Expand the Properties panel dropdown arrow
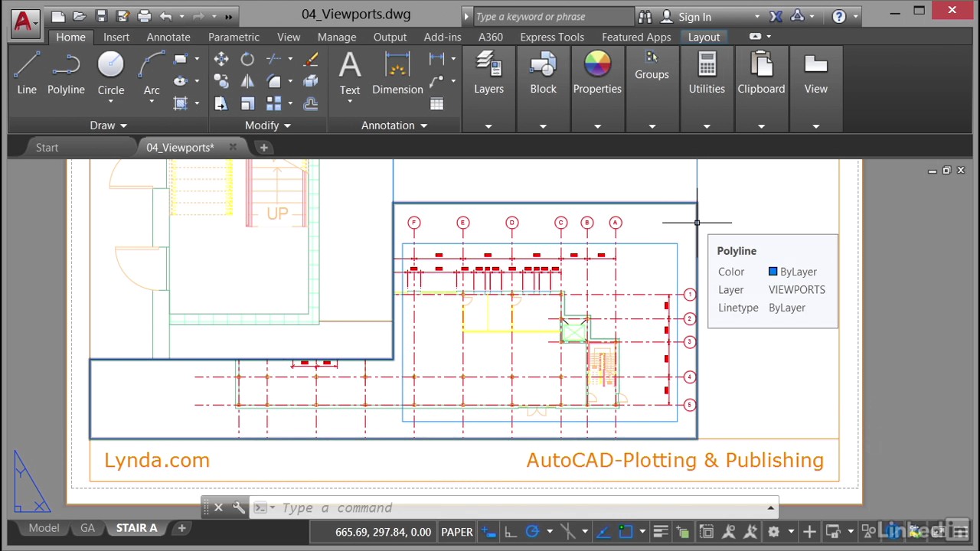 tap(597, 126)
